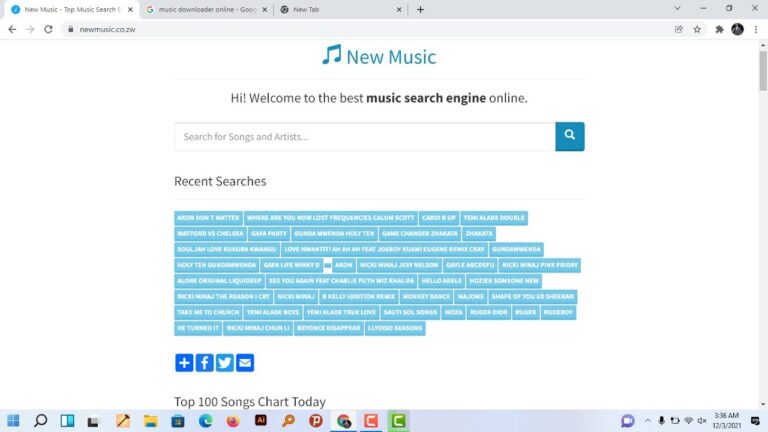Open recent search CARDI B UP

click(439, 218)
